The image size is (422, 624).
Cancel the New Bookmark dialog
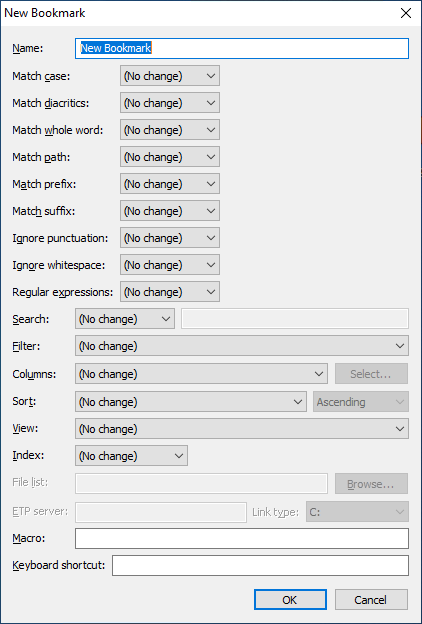(371, 600)
